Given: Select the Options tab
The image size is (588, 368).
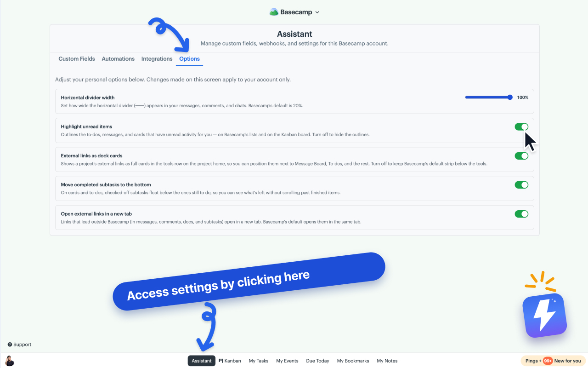Looking at the screenshot, I should 189,59.
